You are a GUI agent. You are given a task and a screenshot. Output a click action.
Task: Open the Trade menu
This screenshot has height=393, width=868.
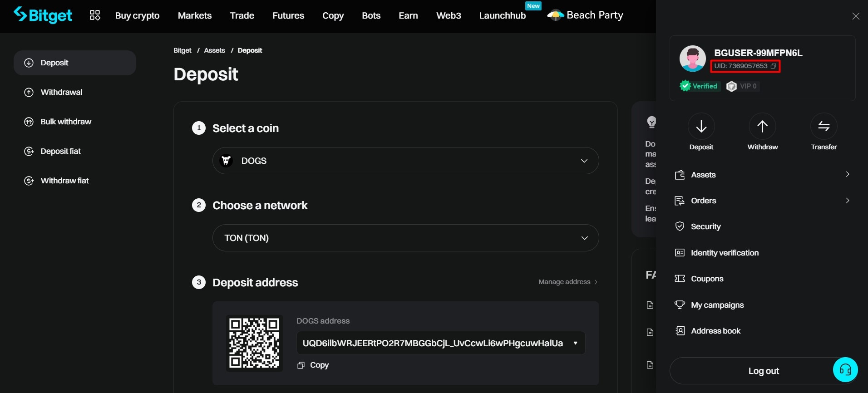(x=242, y=15)
